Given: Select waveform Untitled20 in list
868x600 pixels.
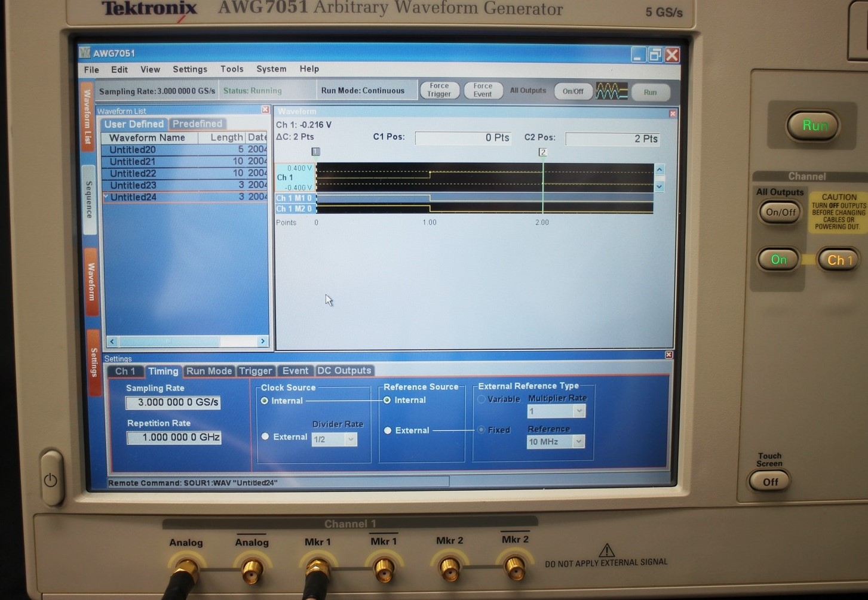Looking at the screenshot, I should click(x=185, y=150).
